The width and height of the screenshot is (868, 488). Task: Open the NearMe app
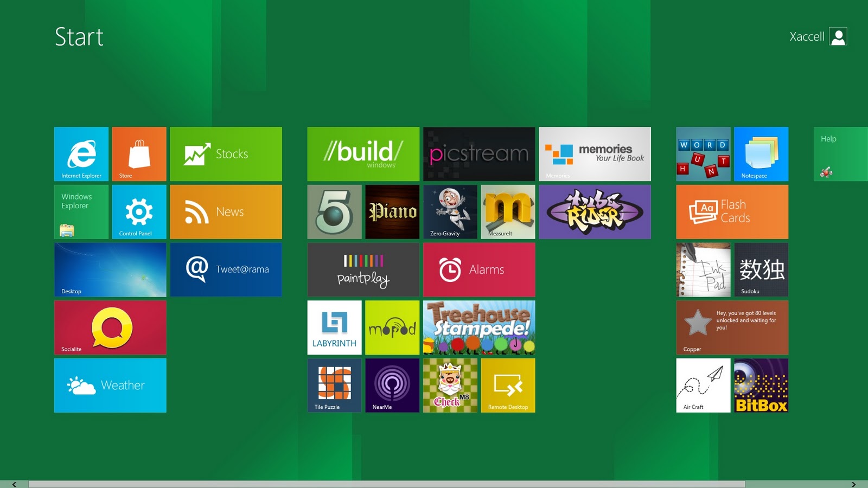(x=392, y=385)
